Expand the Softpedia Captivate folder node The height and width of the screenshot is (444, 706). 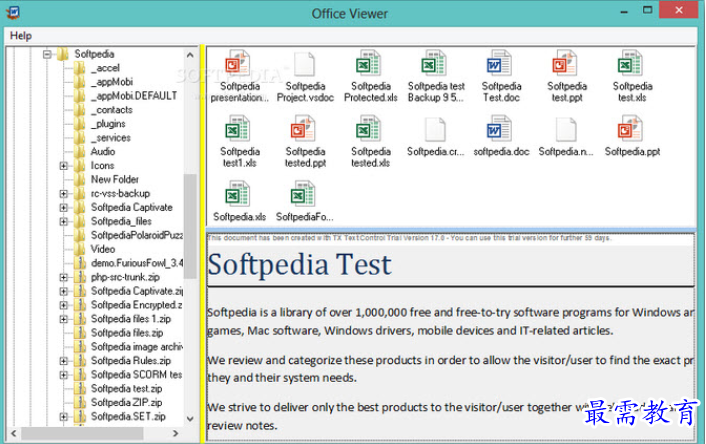click(63, 208)
